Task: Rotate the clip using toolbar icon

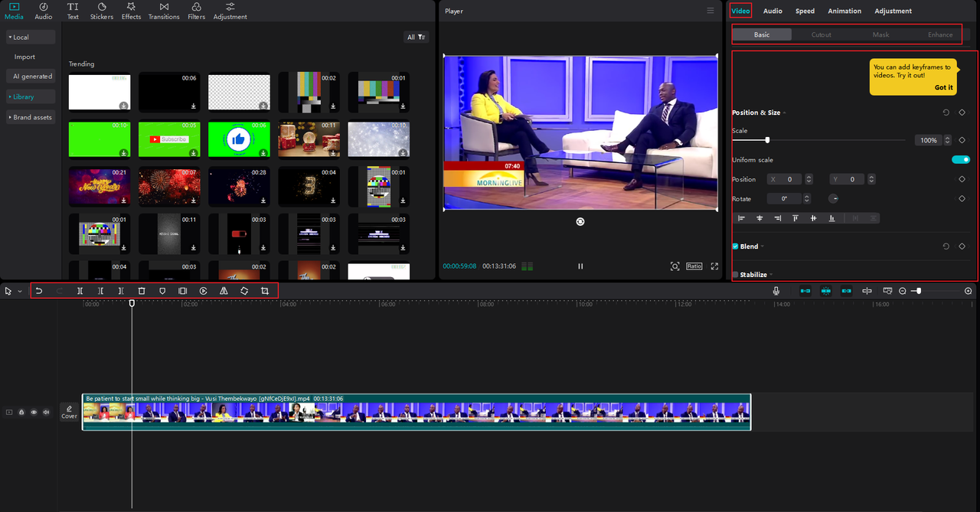Action: pos(244,291)
